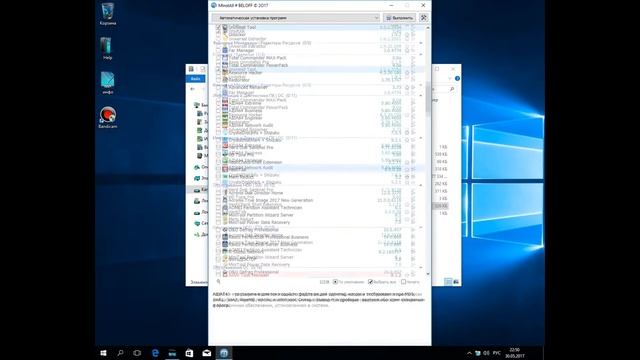Select the Advanced Renamer row
Image resolution: width=640 pixels, height=360 pixels.
click(x=318, y=87)
